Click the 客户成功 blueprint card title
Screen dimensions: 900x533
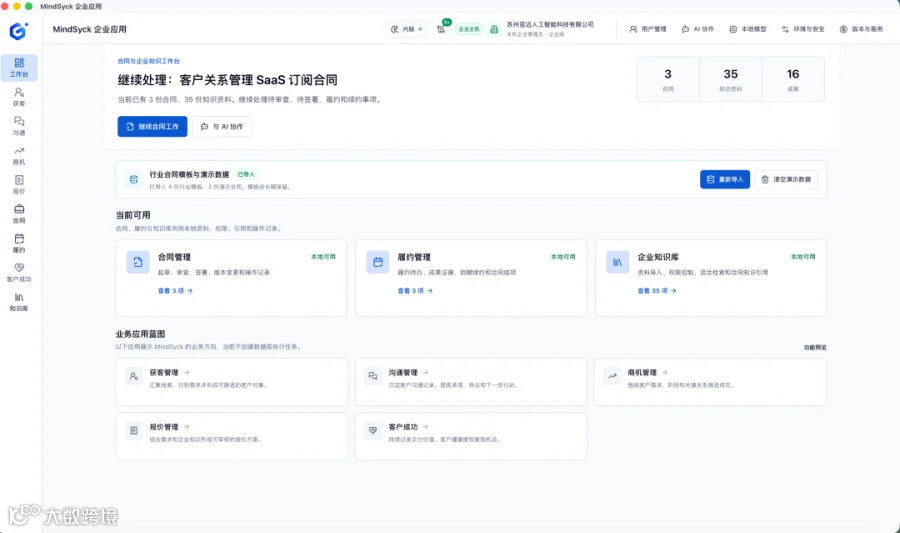pos(403,427)
